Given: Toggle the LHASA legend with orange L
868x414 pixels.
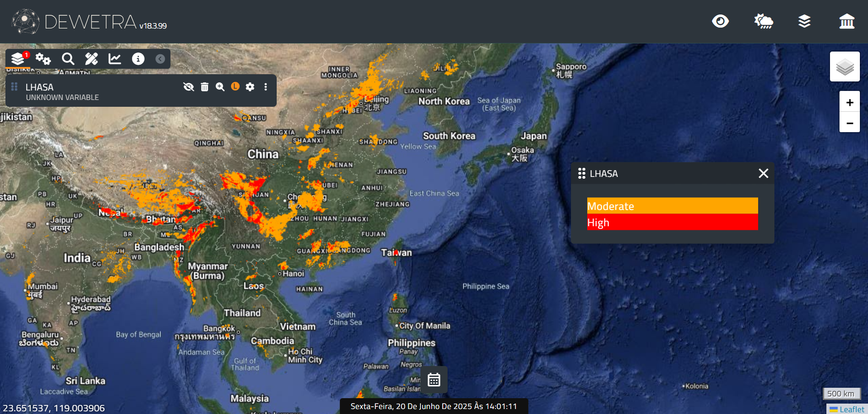Looking at the screenshot, I should pyautogui.click(x=235, y=86).
